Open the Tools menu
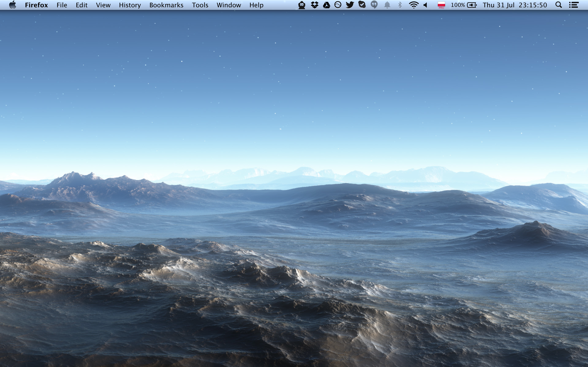Image resolution: width=588 pixels, height=367 pixels. click(x=200, y=5)
